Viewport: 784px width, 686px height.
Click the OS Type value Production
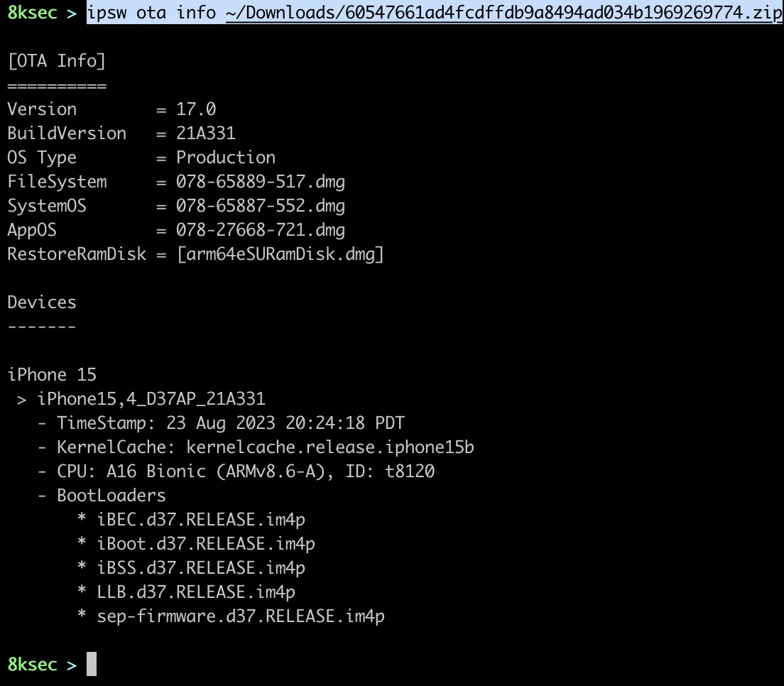pyautogui.click(x=226, y=158)
